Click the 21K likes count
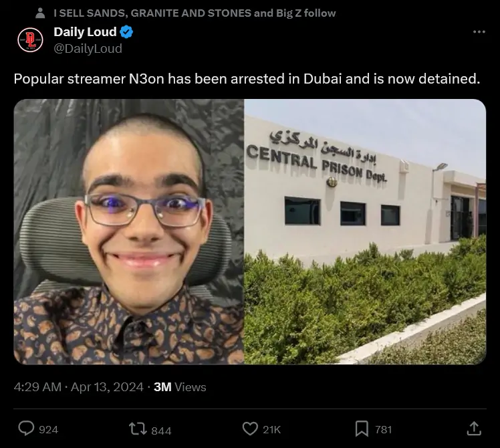The height and width of the screenshot is (448, 500). coord(271,430)
